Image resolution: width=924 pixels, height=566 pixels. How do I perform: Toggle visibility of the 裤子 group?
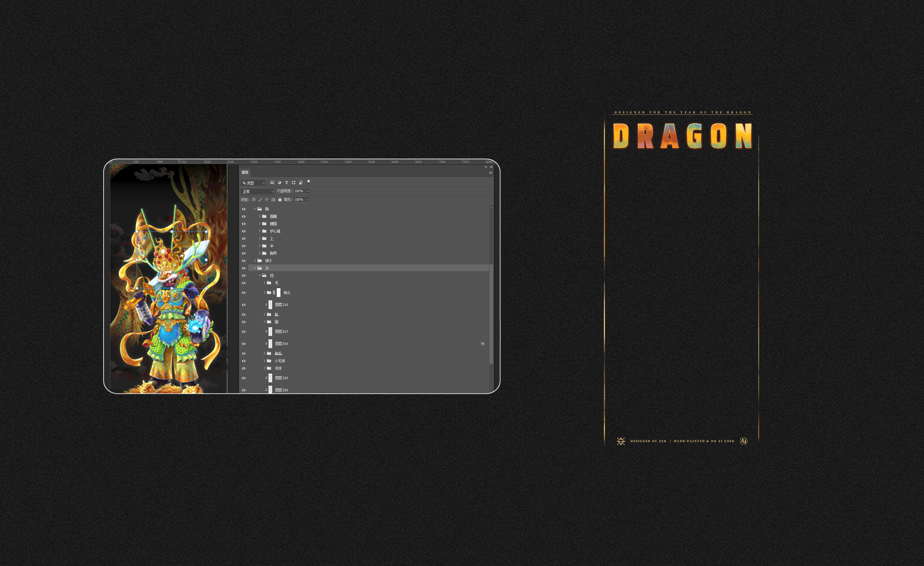coord(244,260)
